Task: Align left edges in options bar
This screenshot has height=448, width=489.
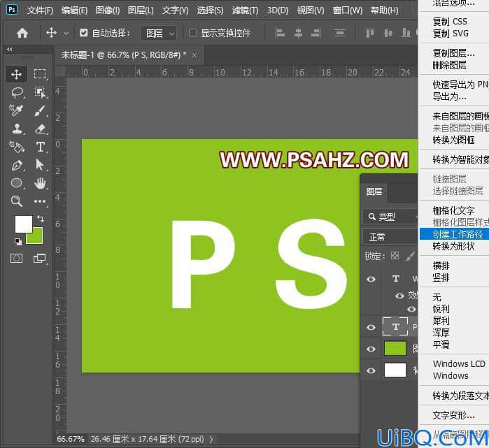Action: 280,33
